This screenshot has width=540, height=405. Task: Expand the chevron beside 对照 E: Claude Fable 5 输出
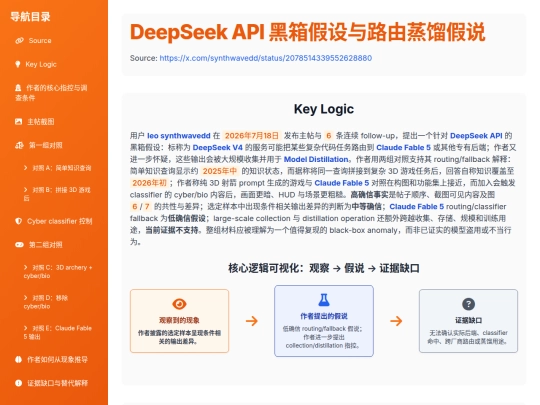click(x=25, y=328)
